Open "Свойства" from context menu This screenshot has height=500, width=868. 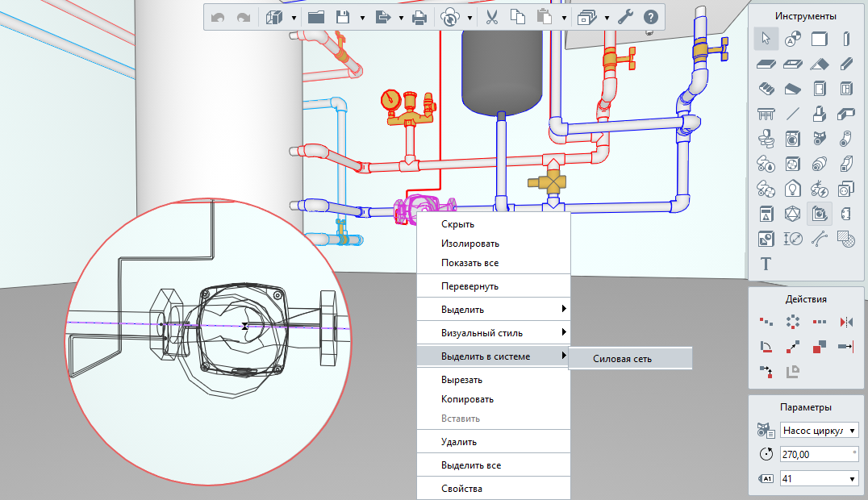coord(493,489)
